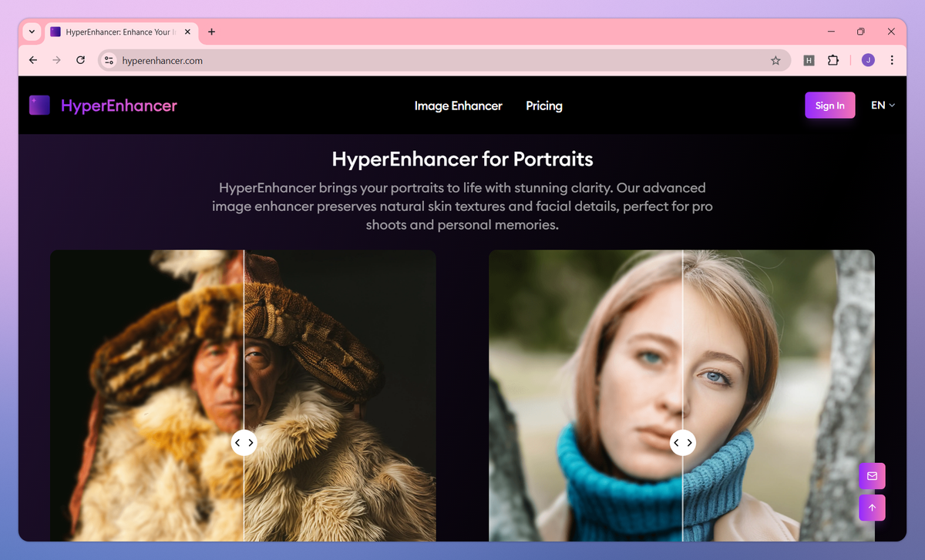The width and height of the screenshot is (925, 560).
Task: Open the Chrome three-dot menu
Action: pyautogui.click(x=892, y=60)
